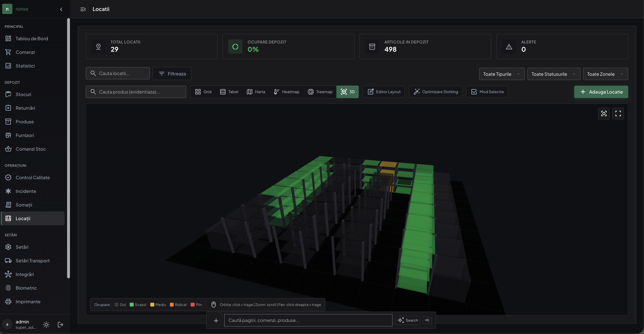Open the Toate Statusurile dropdown
The width and height of the screenshot is (644, 334).
pos(554,74)
